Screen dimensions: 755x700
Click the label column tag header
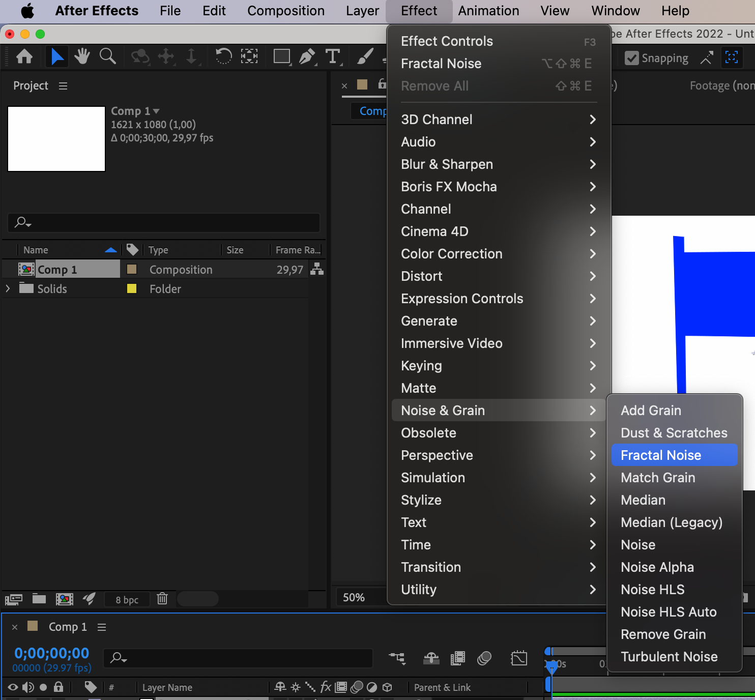(133, 249)
